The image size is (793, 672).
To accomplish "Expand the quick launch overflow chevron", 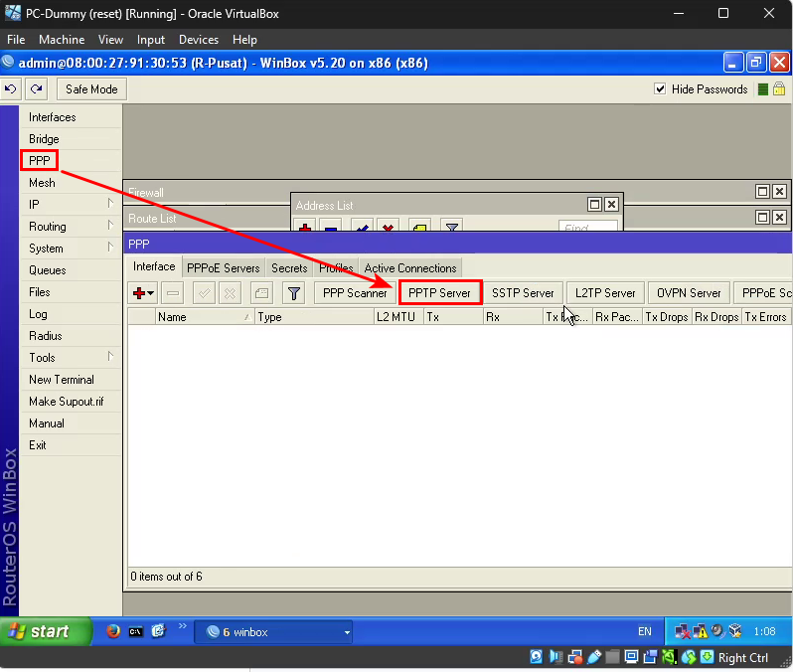I will pos(183,626).
